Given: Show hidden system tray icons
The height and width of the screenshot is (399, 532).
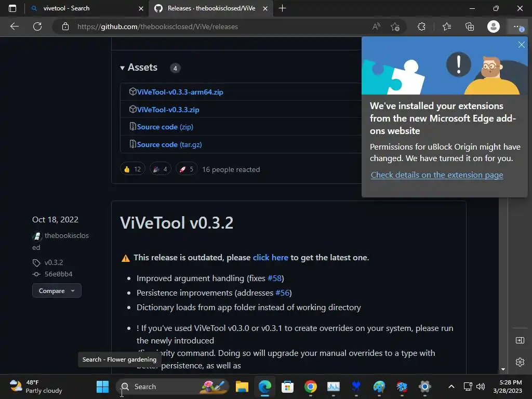Looking at the screenshot, I should click(451, 387).
